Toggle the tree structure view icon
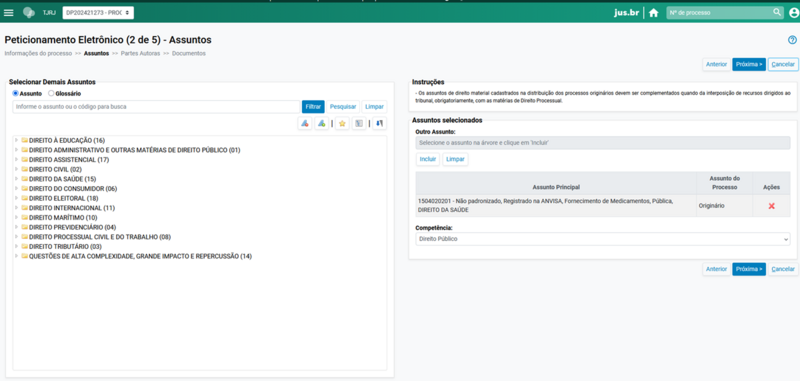This screenshot has width=800, height=381. click(359, 123)
